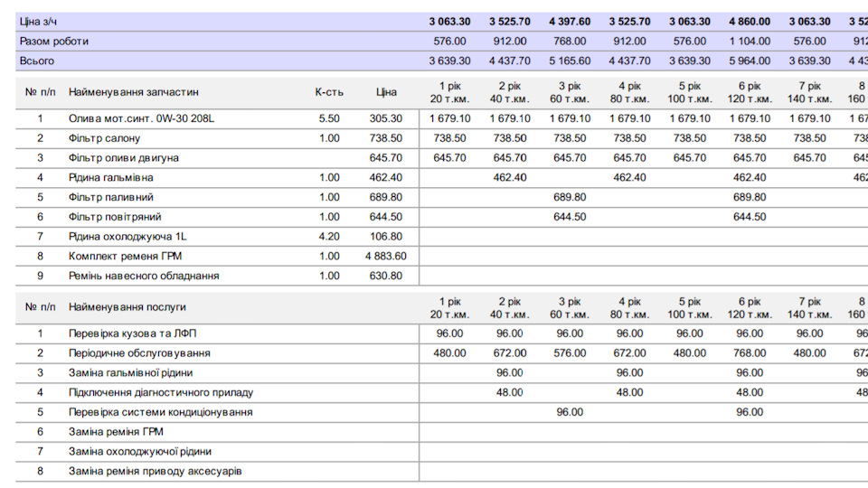868x488 pixels.
Task: Click the "Заміна ременя приводу аксесуарів" service name
Action: (x=155, y=472)
